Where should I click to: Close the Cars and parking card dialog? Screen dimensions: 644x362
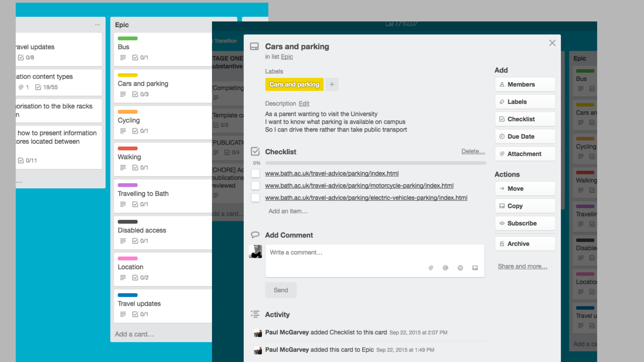point(552,43)
